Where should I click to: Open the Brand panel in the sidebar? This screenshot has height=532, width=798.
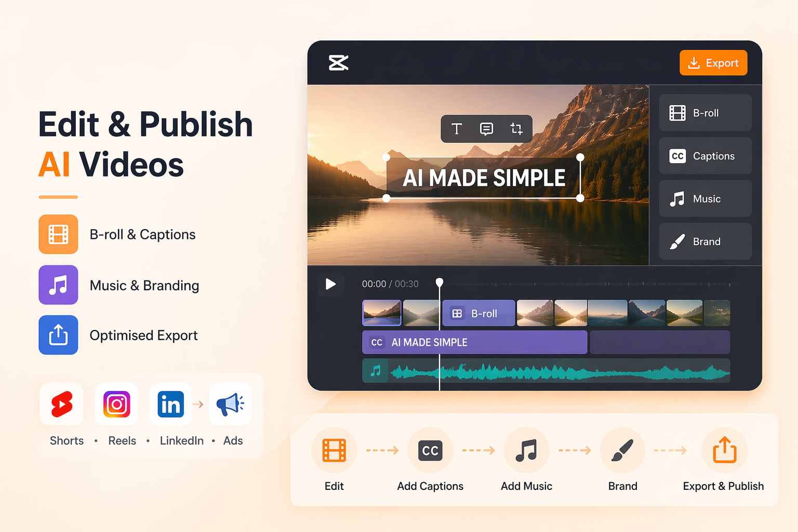tap(705, 242)
